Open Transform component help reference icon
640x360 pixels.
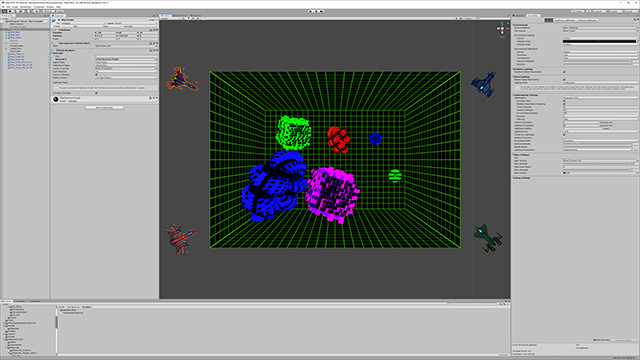tap(151, 30)
